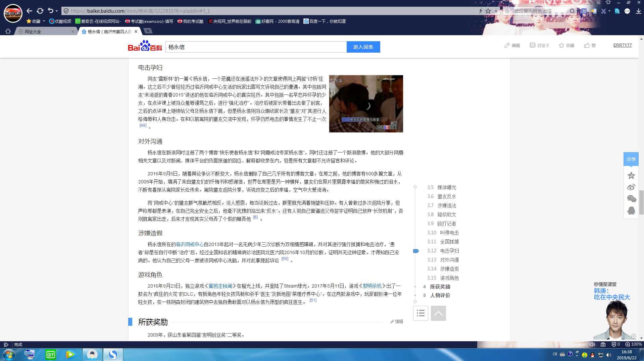Follow the 临沂网戒中心 hyperlink
Image resolution: width=644 pixels, height=361 pixels.
pyautogui.click(x=190, y=244)
